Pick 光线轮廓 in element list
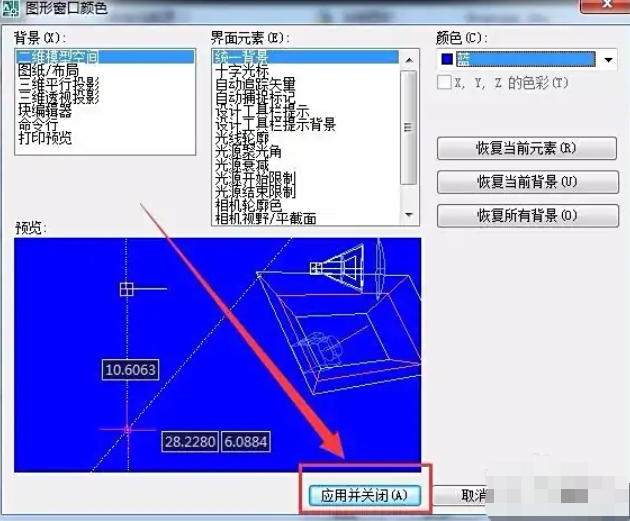630x521 pixels. [x=242, y=138]
